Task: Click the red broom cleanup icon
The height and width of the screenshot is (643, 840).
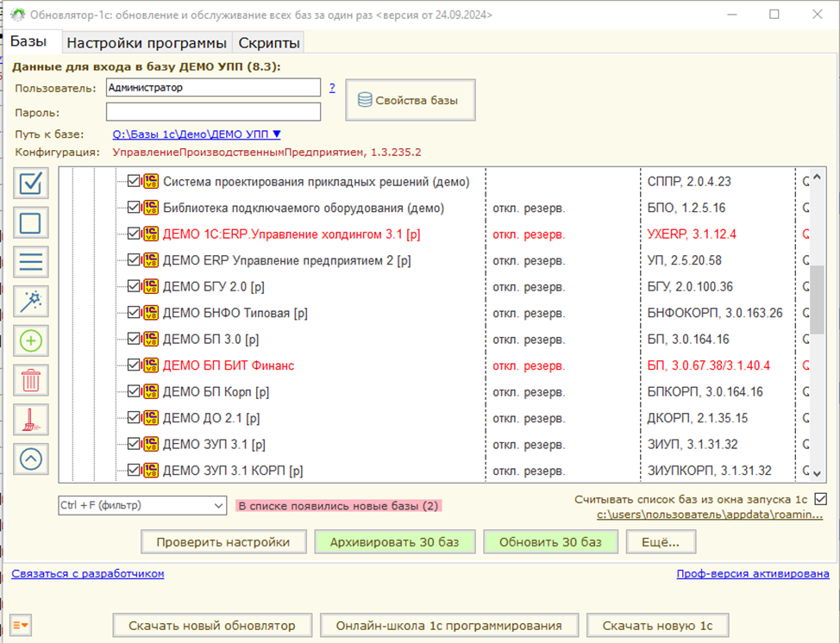Action: click(x=30, y=420)
